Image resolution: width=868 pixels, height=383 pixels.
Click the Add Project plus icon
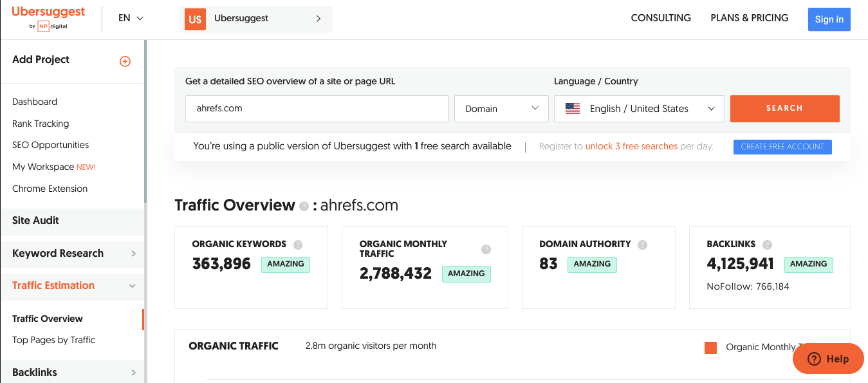point(125,61)
